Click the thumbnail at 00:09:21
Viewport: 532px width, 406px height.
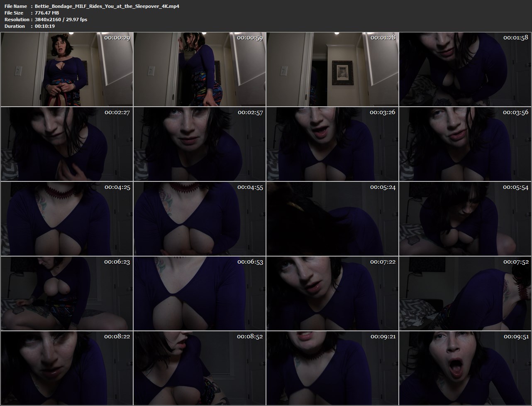tap(332, 368)
